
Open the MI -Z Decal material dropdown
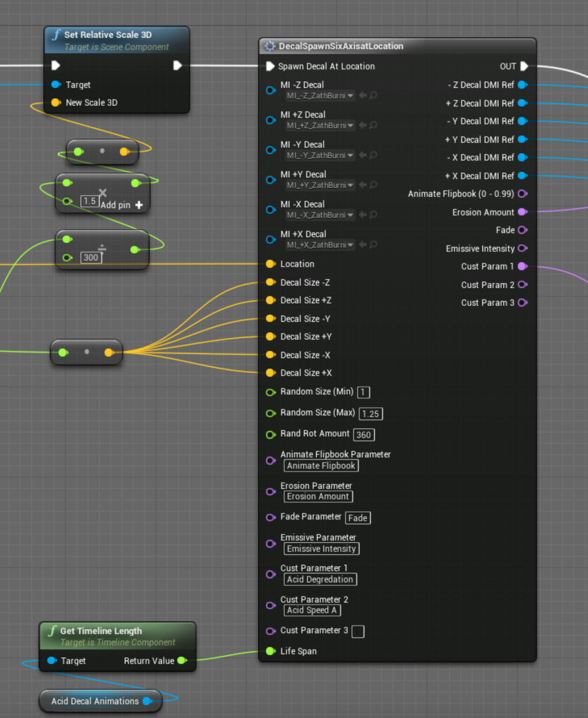320,96
